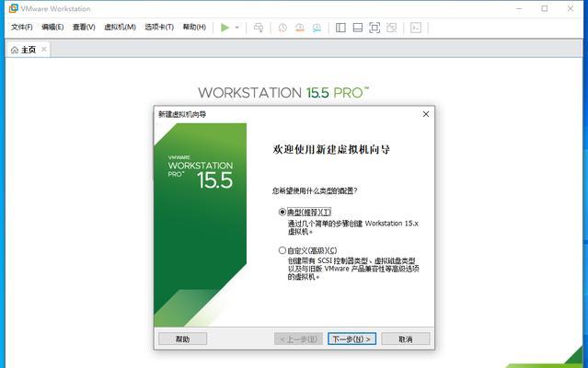
Task: Click the 下一步(N) > button
Action: (x=352, y=339)
